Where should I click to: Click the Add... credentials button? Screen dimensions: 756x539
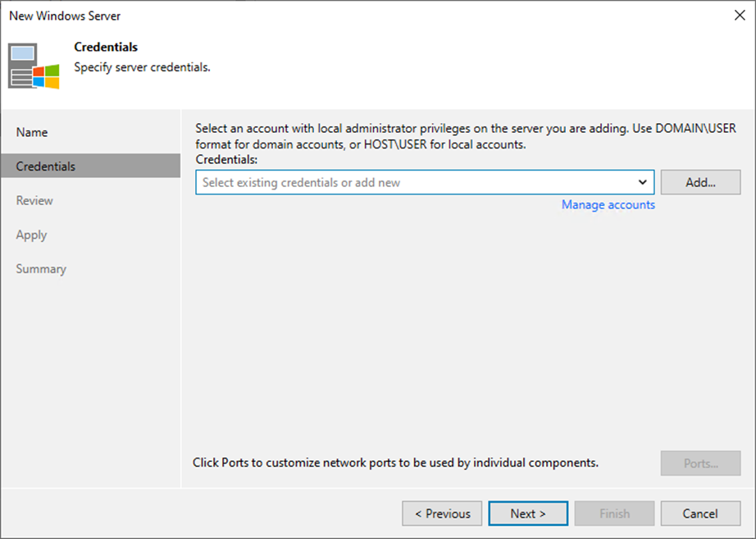tap(700, 182)
